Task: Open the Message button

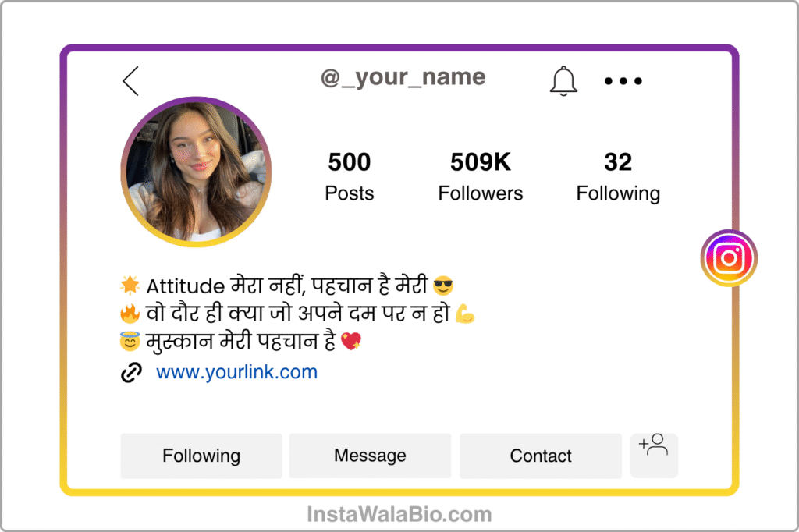Action: [x=370, y=456]
